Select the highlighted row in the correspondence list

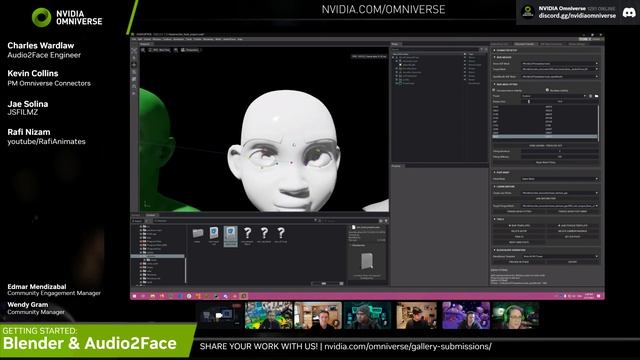coord(545,136)
